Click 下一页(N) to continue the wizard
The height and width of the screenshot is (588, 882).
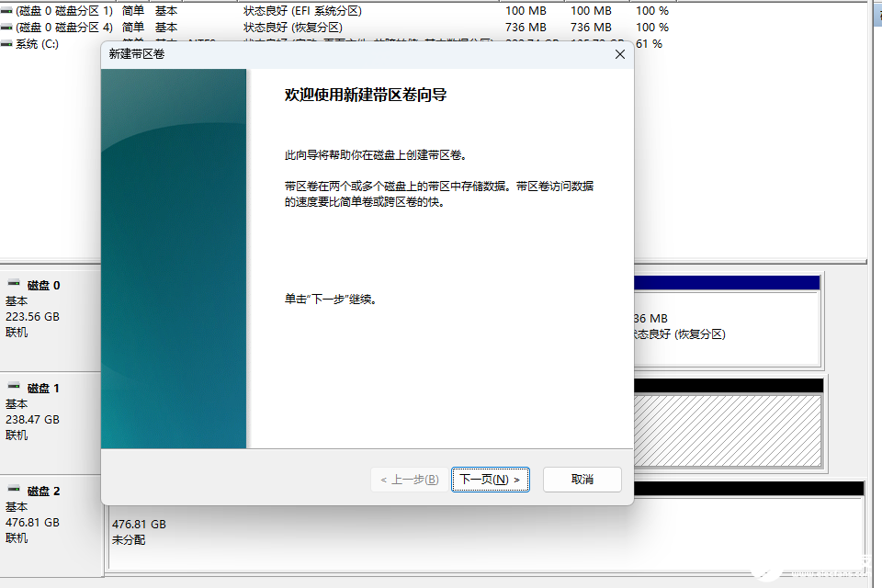(490, 479)
